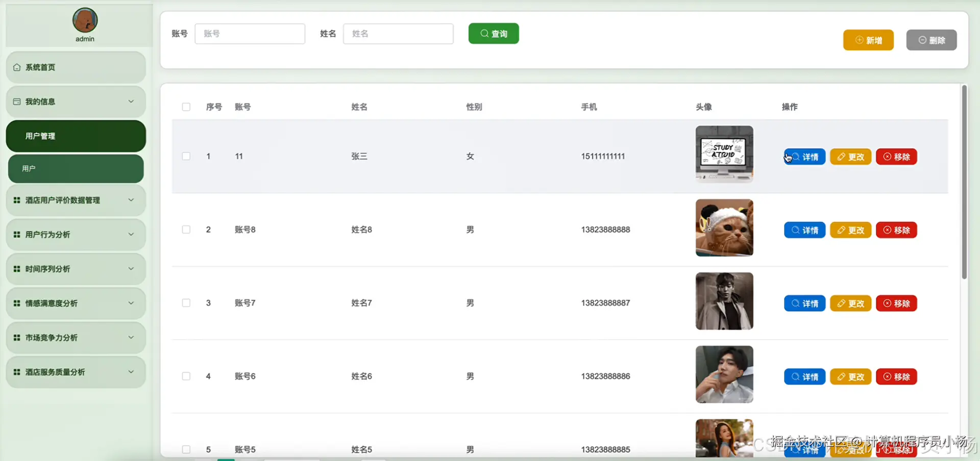The image size is (980, 461).
Task: Check the row for 账号7
Action: click(186, 303)
